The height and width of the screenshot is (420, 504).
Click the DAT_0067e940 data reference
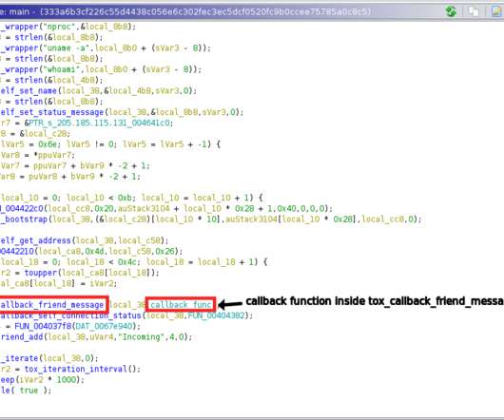point(104,326)
